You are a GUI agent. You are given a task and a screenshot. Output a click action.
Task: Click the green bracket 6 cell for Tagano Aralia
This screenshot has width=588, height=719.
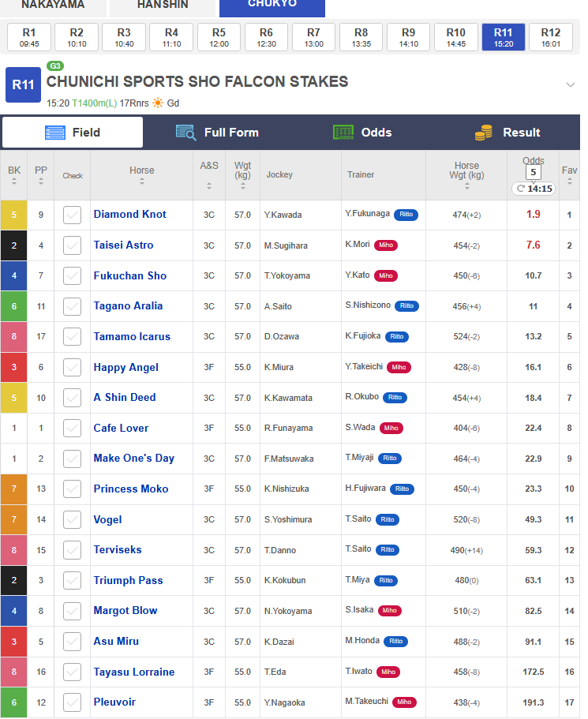(x=13, y=306)
